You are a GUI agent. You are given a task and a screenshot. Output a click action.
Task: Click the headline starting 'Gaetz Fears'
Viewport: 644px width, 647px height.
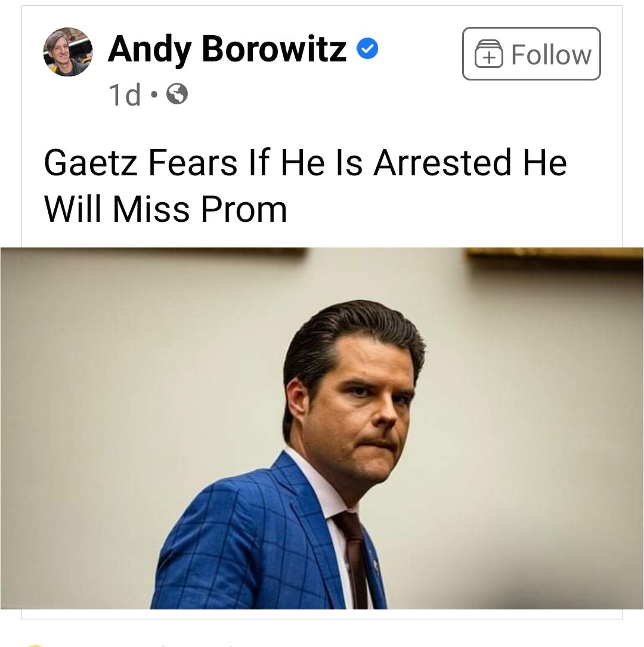tap(305, 185)
